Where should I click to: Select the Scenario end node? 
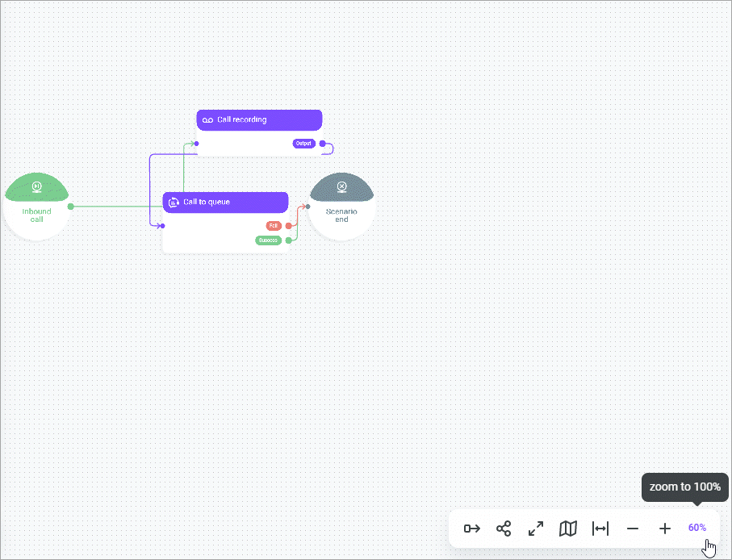(x=341, y=206)
